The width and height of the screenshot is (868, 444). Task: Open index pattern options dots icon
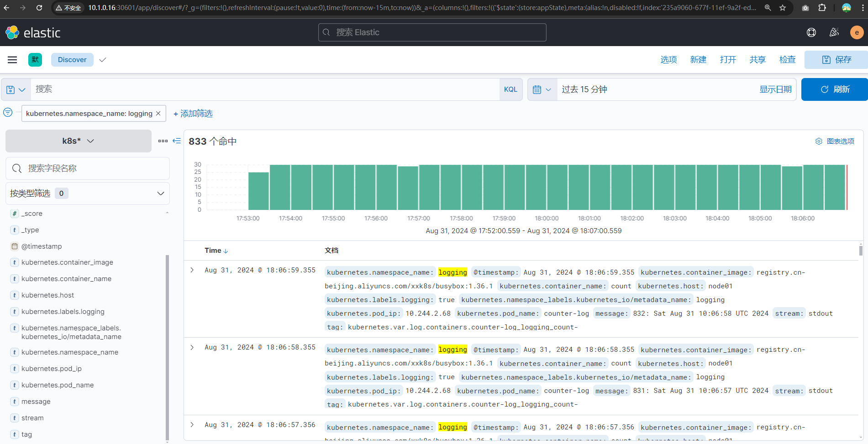pos(163,141)
